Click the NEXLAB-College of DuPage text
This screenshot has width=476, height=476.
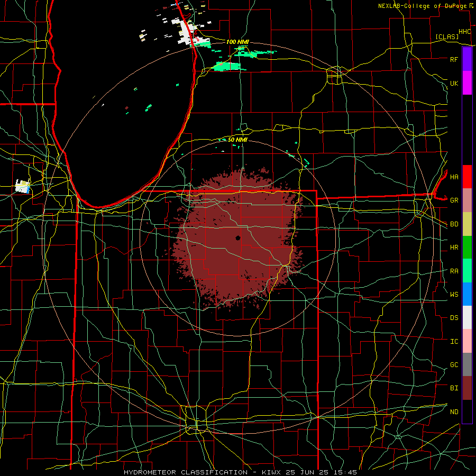point(423,6)
